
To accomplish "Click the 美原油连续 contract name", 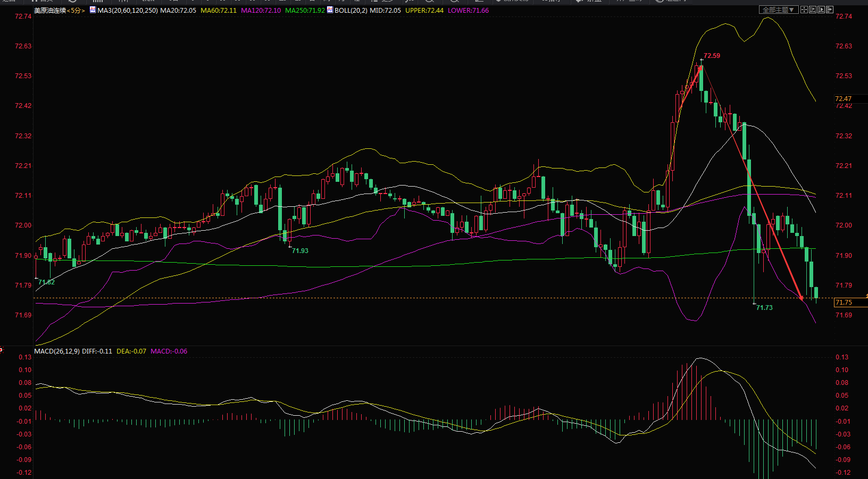I will [50, 11].
